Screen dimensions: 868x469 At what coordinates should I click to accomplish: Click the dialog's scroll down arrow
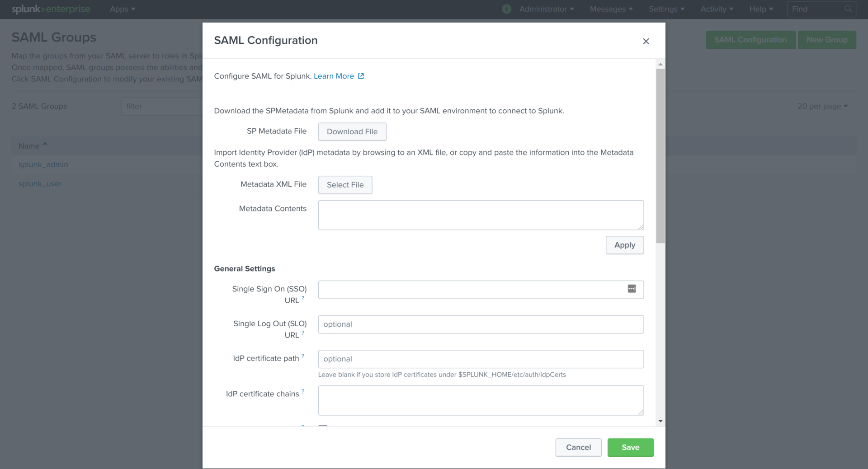[x=660, y=421]
